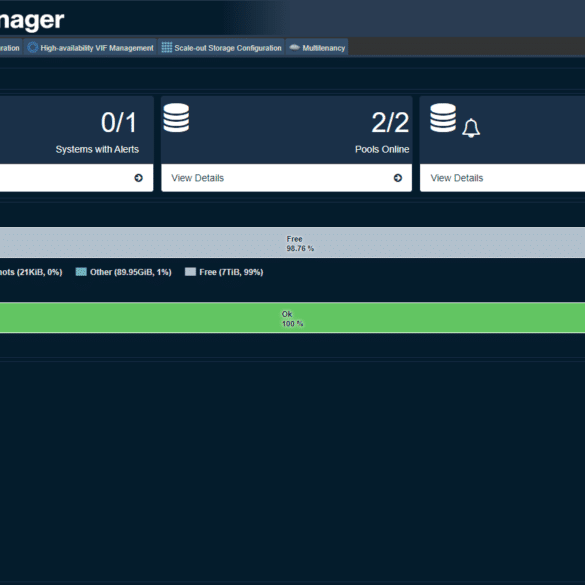Open View Details under Pools Online
Screen dimensions: 585x585
pyautogui.click(x=197, y=178)
